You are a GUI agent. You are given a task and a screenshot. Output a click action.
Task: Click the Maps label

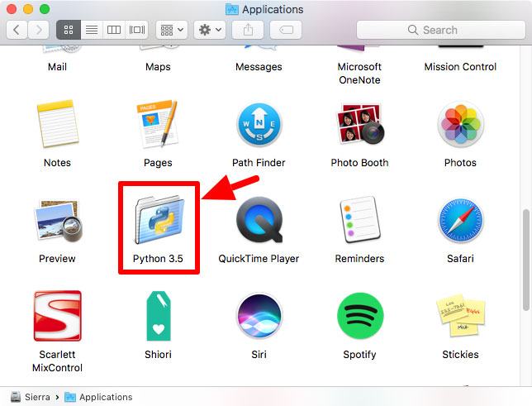pyautogui.click(x=158, y=67)
